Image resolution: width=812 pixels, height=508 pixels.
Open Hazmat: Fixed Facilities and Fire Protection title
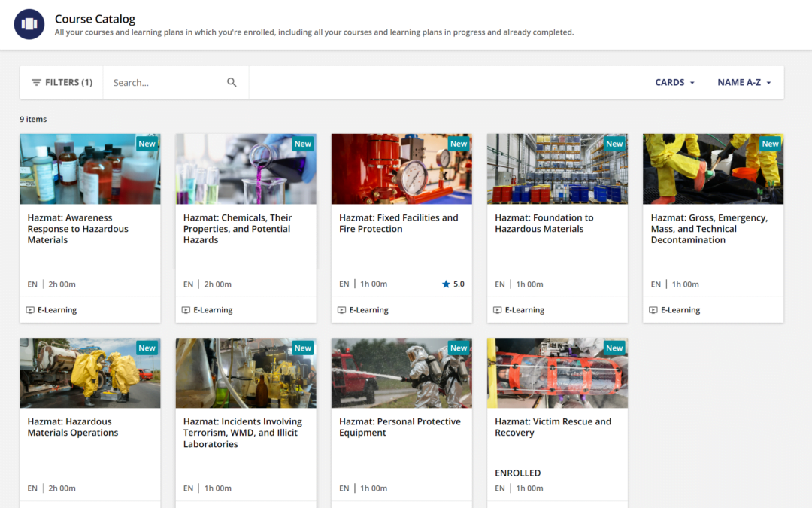coord(398,224)
